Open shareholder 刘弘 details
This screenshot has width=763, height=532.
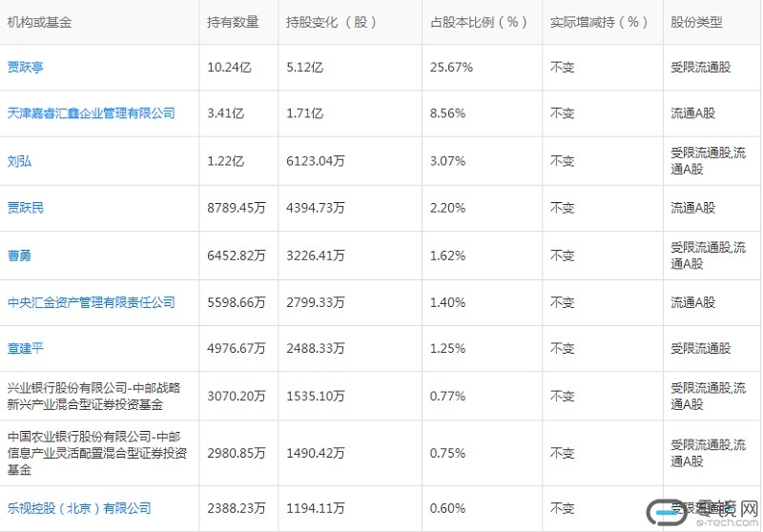tap(19, 161)
